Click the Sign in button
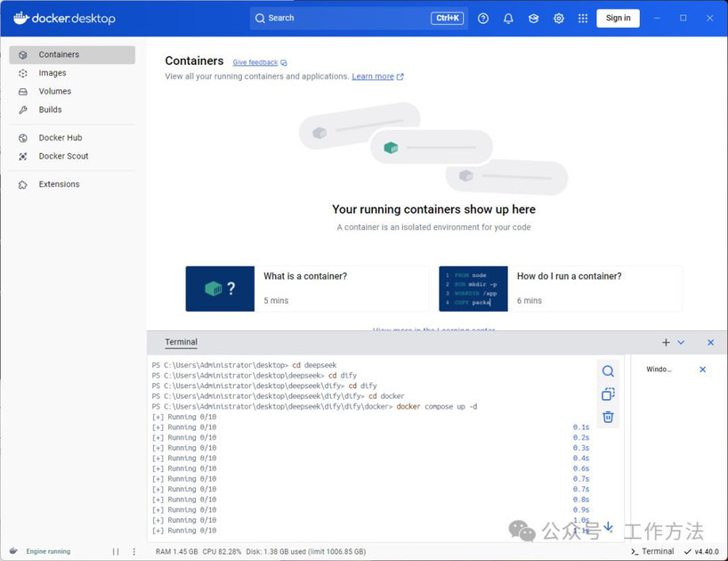Viewport: 728px width, 561px height. coord(618,18)
